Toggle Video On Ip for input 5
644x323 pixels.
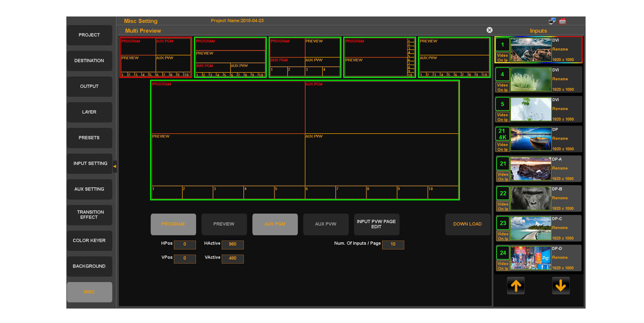tap(502, 117)
